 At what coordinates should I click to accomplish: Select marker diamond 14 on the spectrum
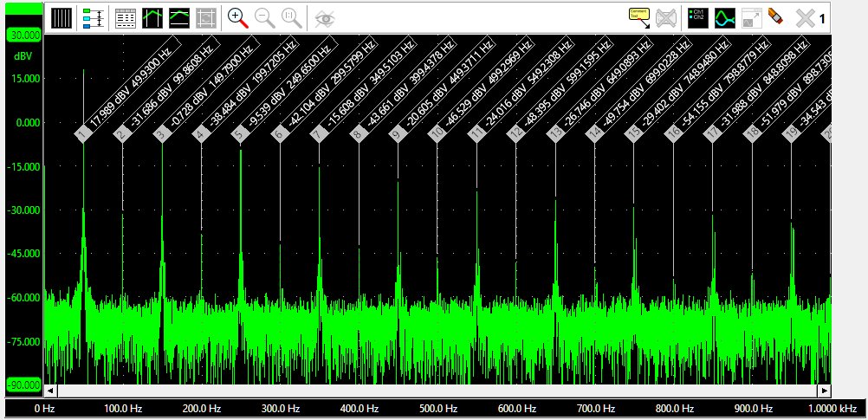(x=594, y=134)
